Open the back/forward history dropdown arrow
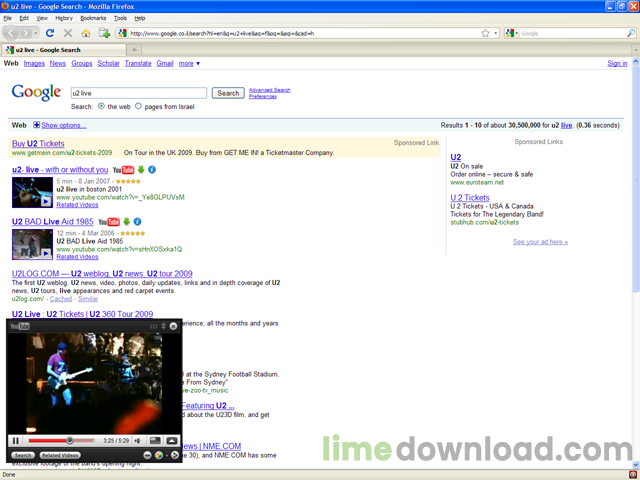The width and height of the screenshot is (640, 480). (36, 33)
